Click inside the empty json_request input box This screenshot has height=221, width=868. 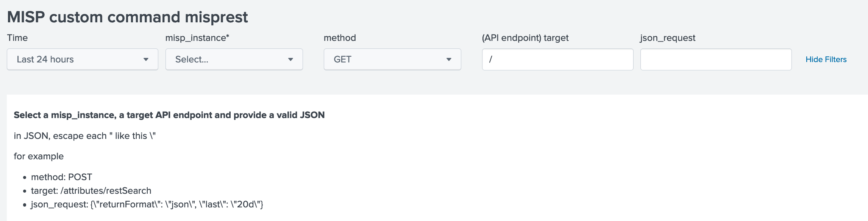[x=716, y=59]
